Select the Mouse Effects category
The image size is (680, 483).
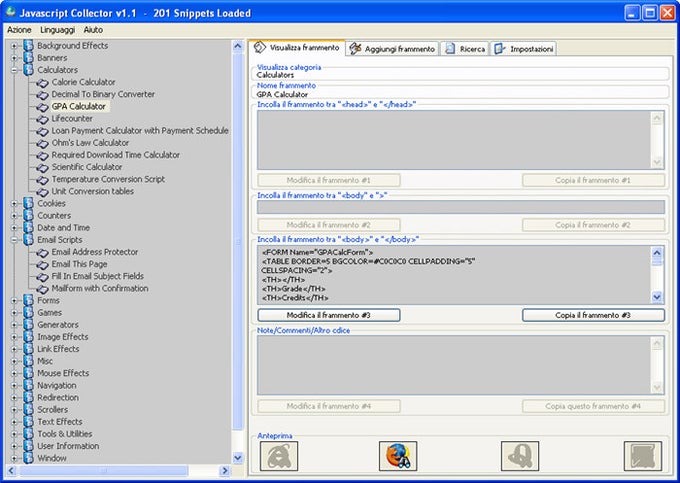click(63, 373)
